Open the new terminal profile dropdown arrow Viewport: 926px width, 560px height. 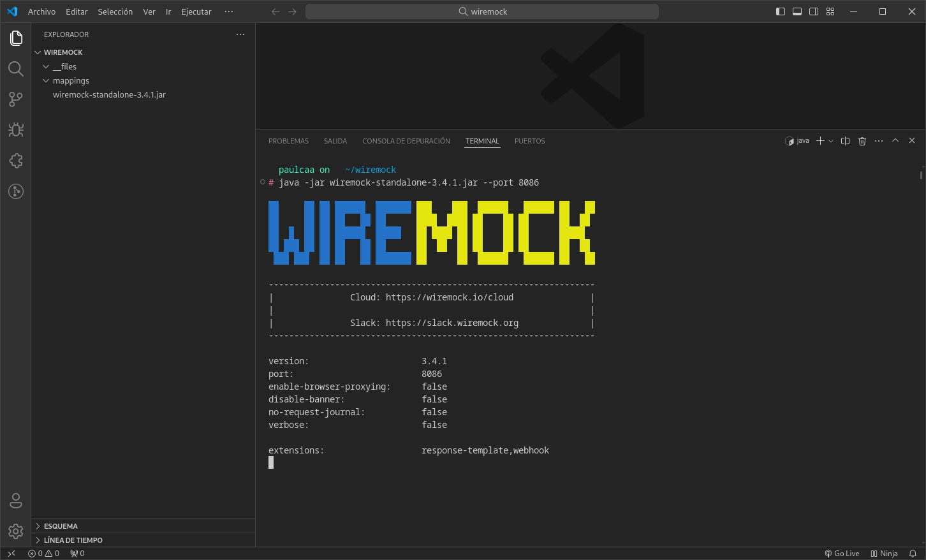831,141
